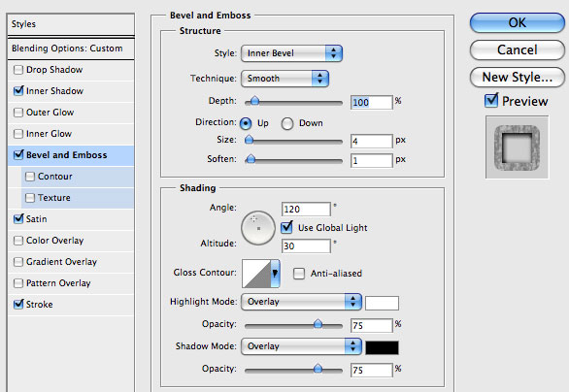Enable the Inner Glow checkbox

(x=18, y=134)
